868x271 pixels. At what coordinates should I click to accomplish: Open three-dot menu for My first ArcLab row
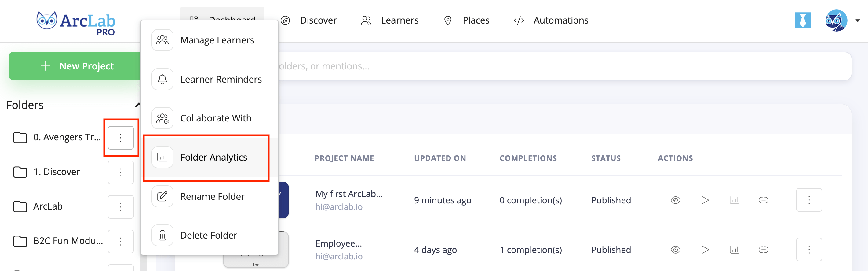[x=809, y=200]
